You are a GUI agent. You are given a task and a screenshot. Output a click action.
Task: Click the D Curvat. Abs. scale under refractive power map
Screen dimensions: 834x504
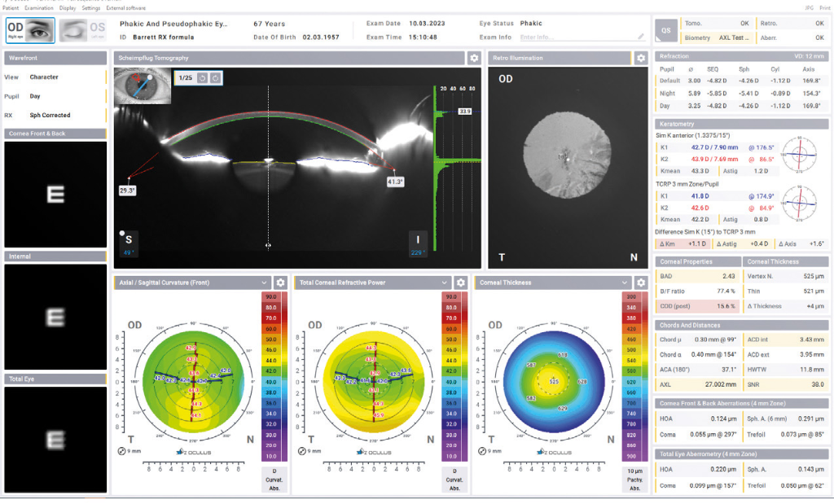[x=454, y=480]
